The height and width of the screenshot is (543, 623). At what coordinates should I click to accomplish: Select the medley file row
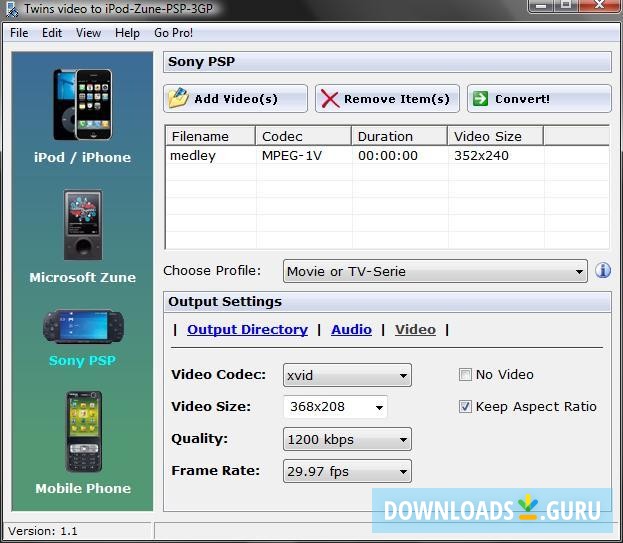(x=387, y=155)
